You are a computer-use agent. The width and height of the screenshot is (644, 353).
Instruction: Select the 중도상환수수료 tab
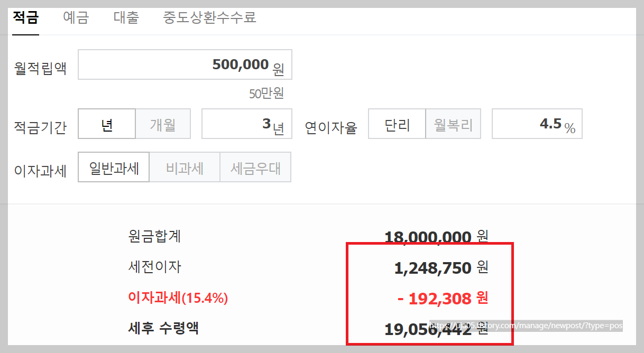pyautogui.click(x=210, y=17)
